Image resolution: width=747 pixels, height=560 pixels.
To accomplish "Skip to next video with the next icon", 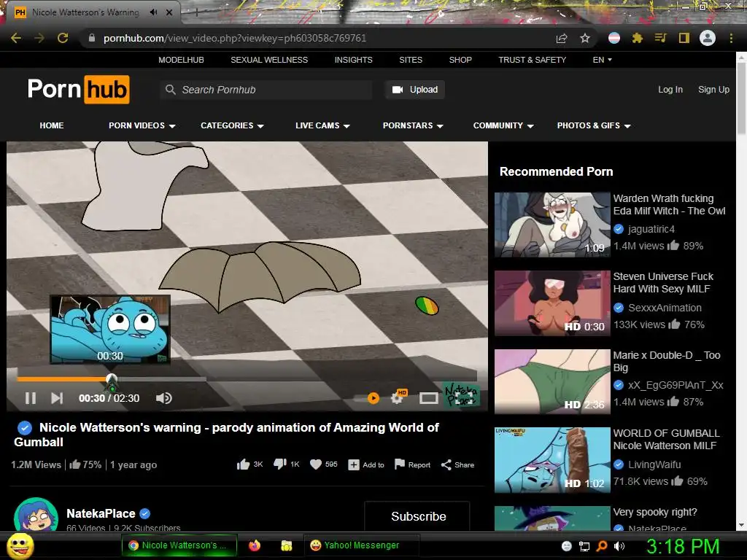I will pos(57,398).
